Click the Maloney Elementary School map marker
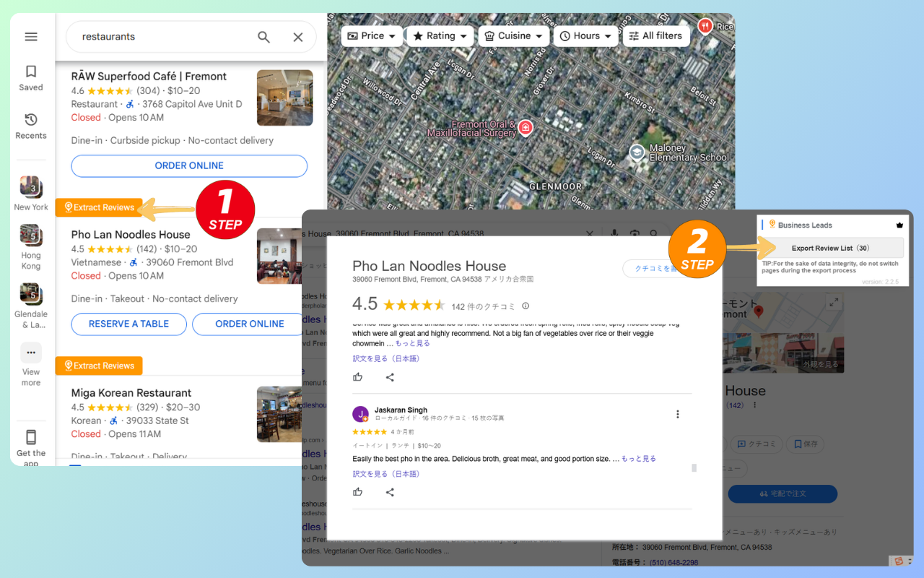The height and width of the screenshot is (578, 924). [636, 152]
